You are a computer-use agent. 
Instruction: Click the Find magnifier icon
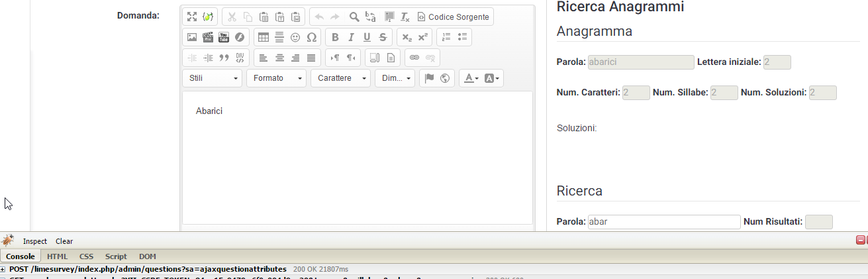click(354, 17)
